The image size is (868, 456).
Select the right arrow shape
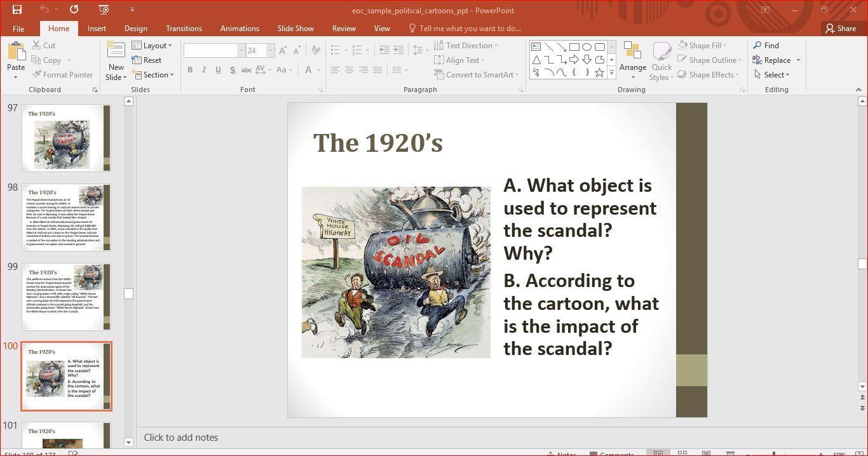pos(574,60)
